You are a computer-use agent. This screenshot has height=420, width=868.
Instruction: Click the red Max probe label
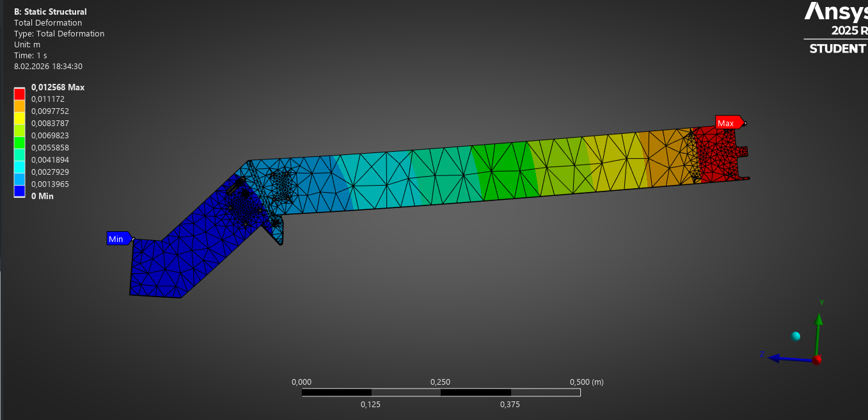click(729, 123)
